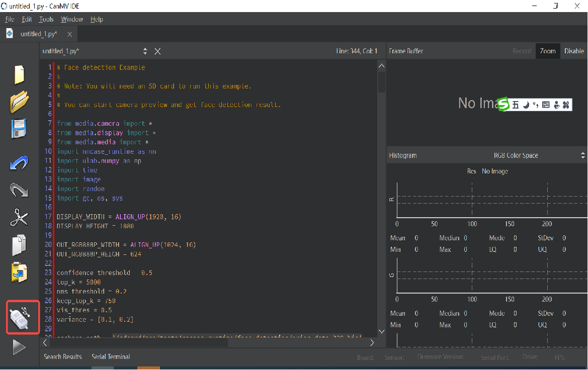Click the 'from media.display import *' line

(107, 133)
